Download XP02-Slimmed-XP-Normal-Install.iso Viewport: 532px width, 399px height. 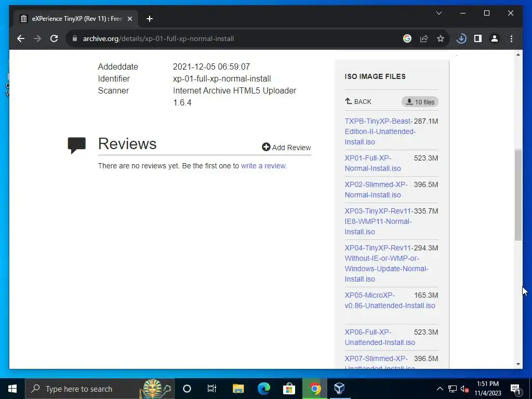376,190
